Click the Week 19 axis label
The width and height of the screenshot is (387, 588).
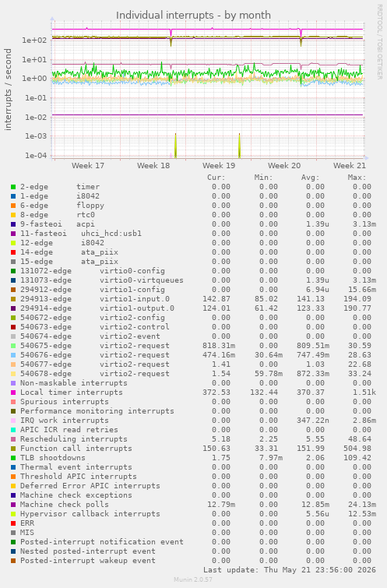(219, 166)
